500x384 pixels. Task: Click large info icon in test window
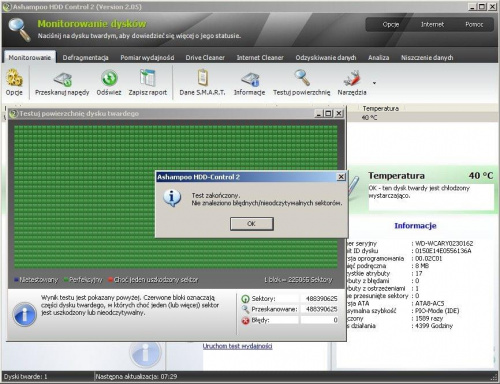[25, 314]
